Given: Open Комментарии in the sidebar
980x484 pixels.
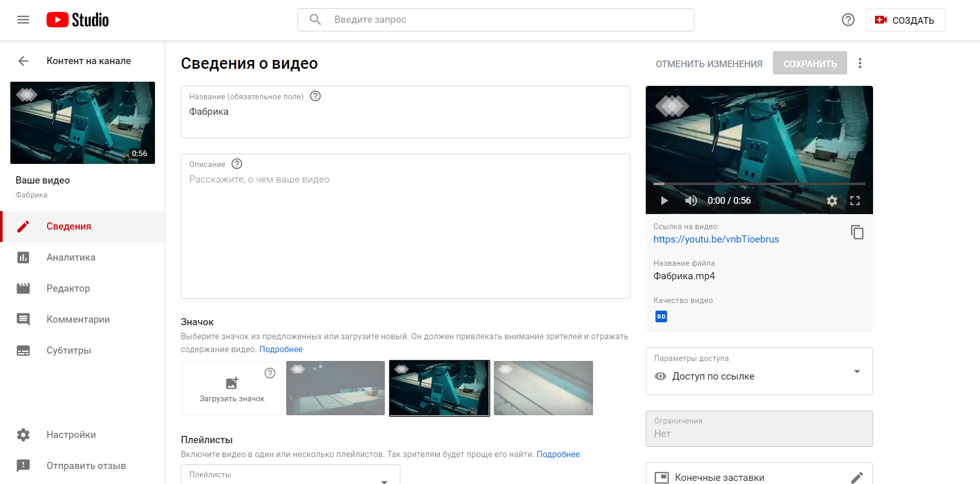Looking at the screenshot, I should click(83, 320).
